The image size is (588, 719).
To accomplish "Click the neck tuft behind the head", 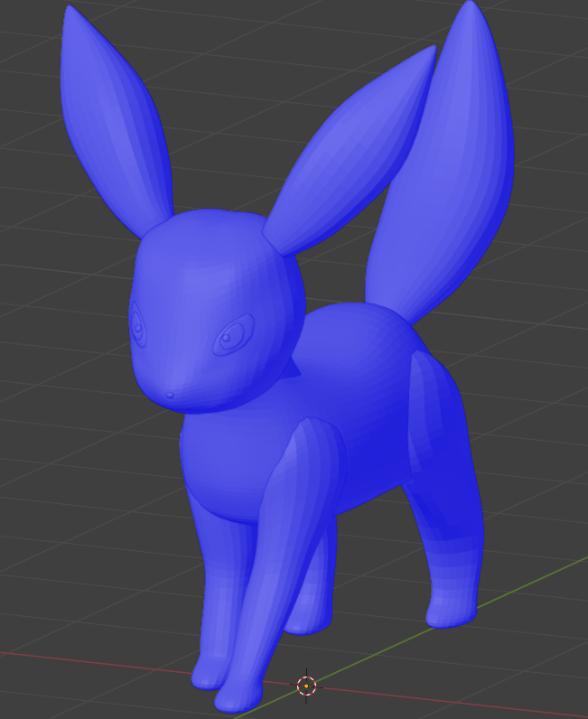I will tap(291, 368).
